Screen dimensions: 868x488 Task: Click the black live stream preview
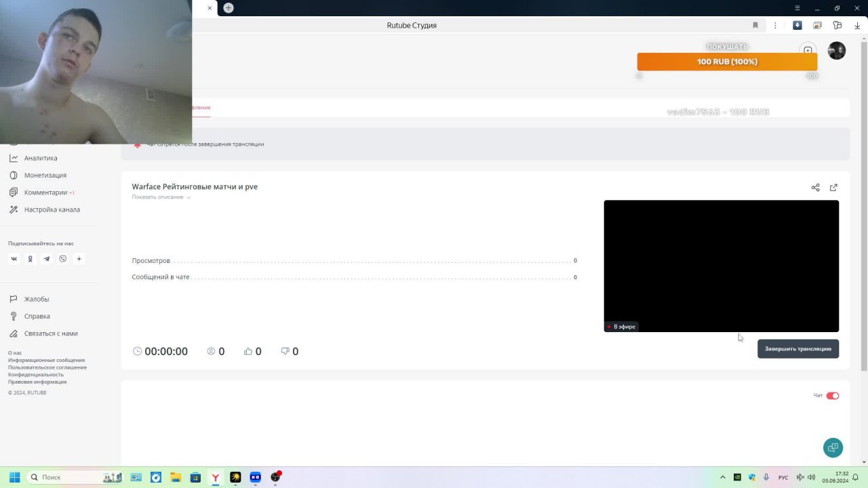pyautogui.click(x=721, y=266)
